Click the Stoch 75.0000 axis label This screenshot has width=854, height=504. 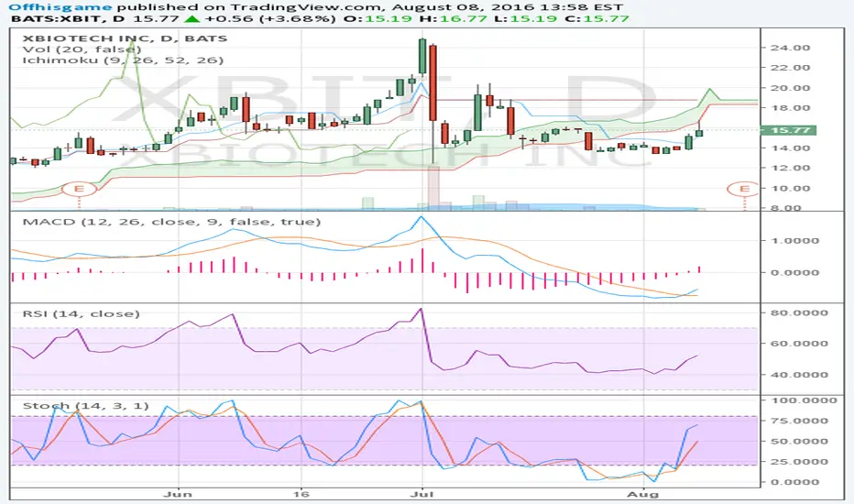pos(798,421)
